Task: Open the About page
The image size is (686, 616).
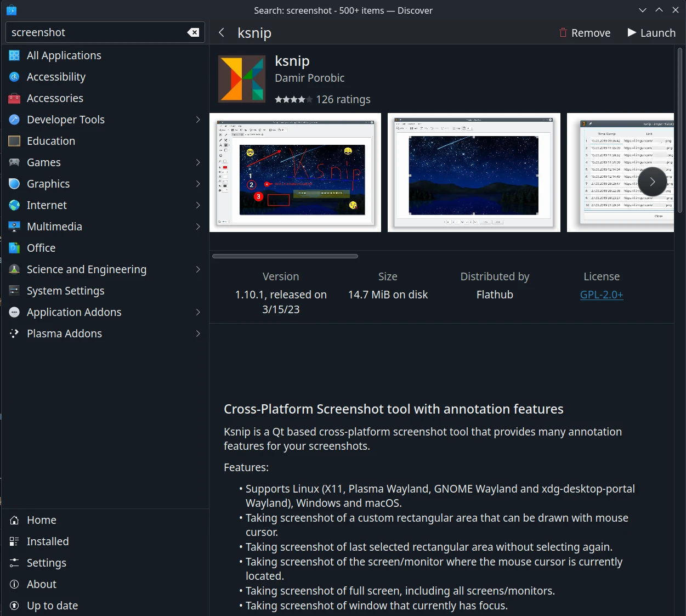Action: (105, 584)
